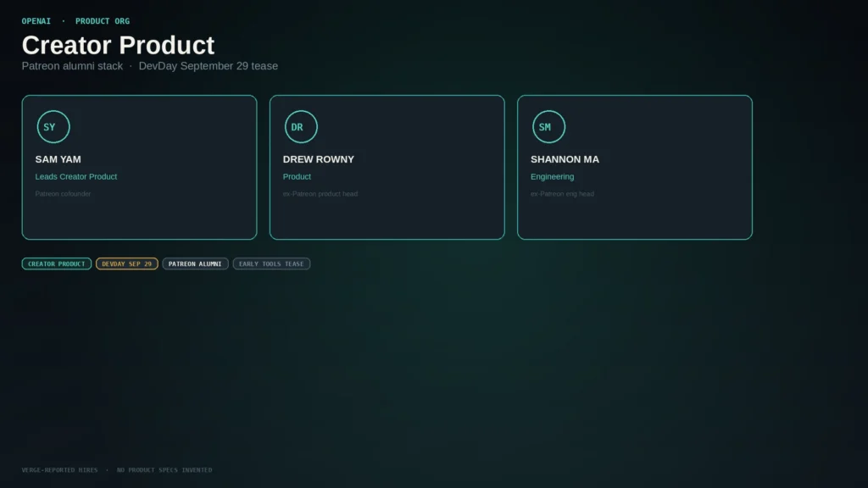Open the Drew Rowny card name

(319, 159)
